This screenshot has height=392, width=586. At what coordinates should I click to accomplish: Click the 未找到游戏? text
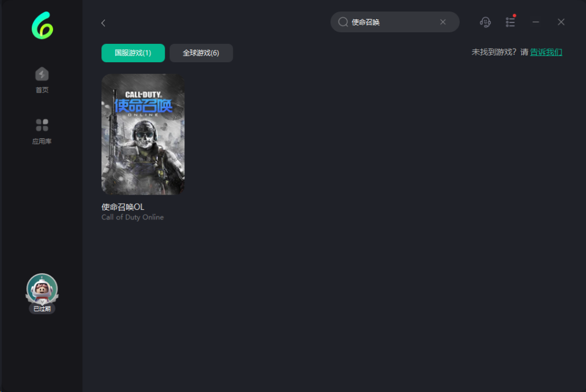click(x=494, y=52)
